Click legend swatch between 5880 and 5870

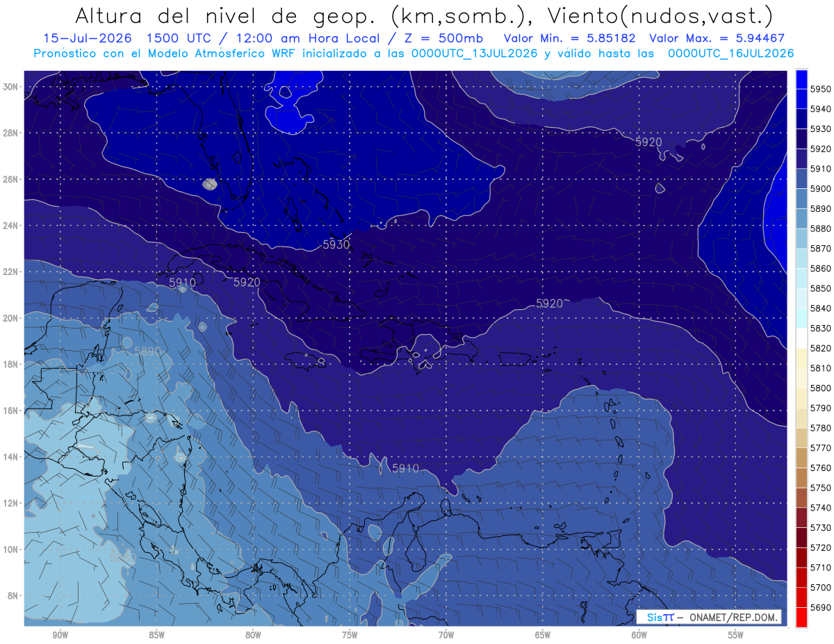(801, 238)
